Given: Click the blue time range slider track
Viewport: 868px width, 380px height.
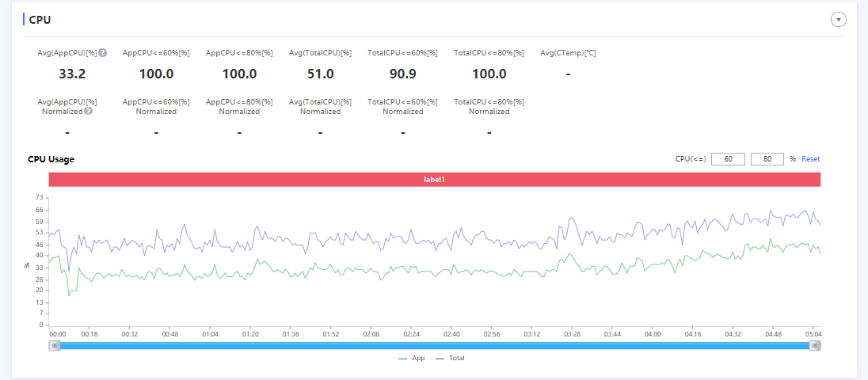Looking at the screenshot, I should tap(435, 346).
